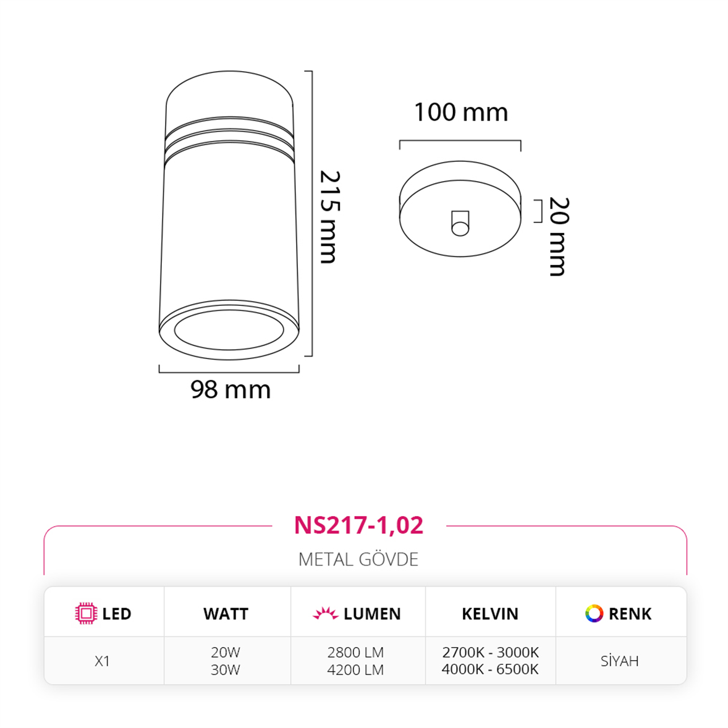Click the cylindrical lamp body drawing
The width and height of the screenshot is (728, 728).
point(229,216)
